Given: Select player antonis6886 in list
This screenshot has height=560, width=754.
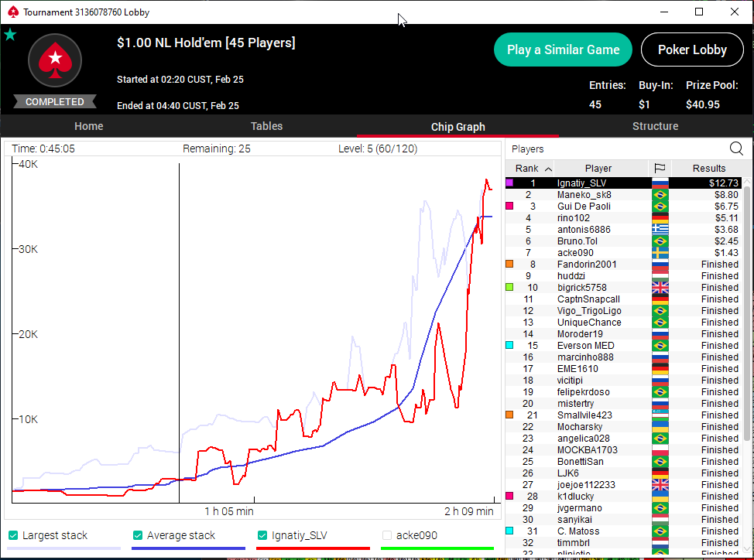Looking at the screenshot, I should (x=623, y=230).
